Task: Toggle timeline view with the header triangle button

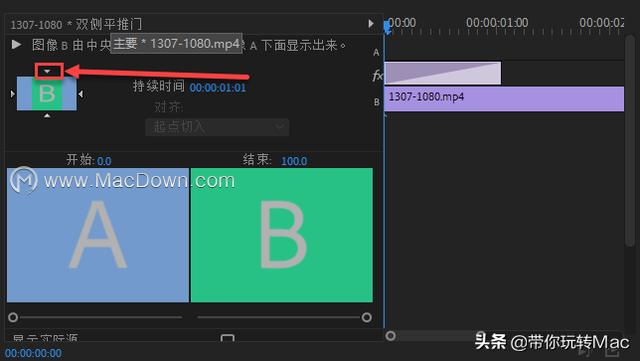Action: pos(371,24)
